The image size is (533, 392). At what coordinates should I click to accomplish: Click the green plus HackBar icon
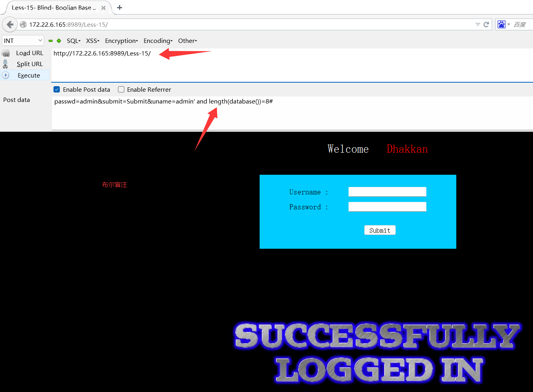tap(59, 41)
